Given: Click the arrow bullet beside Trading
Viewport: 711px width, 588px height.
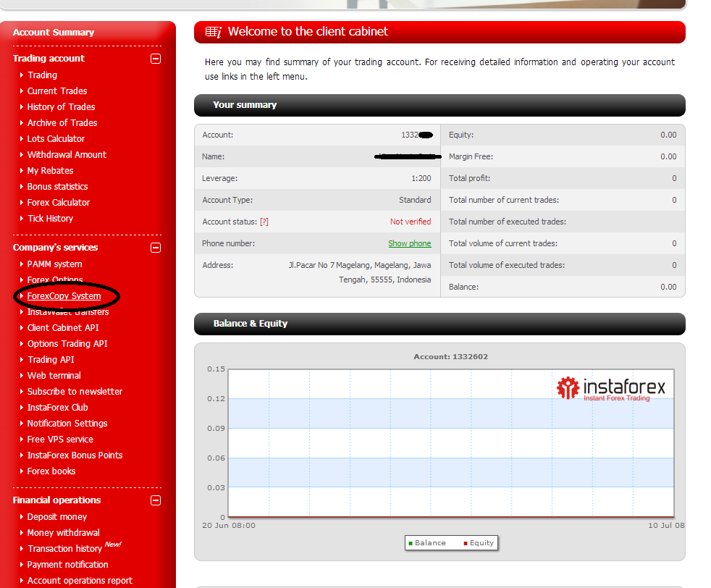Looking at the screenshot, I should point(21,75).
